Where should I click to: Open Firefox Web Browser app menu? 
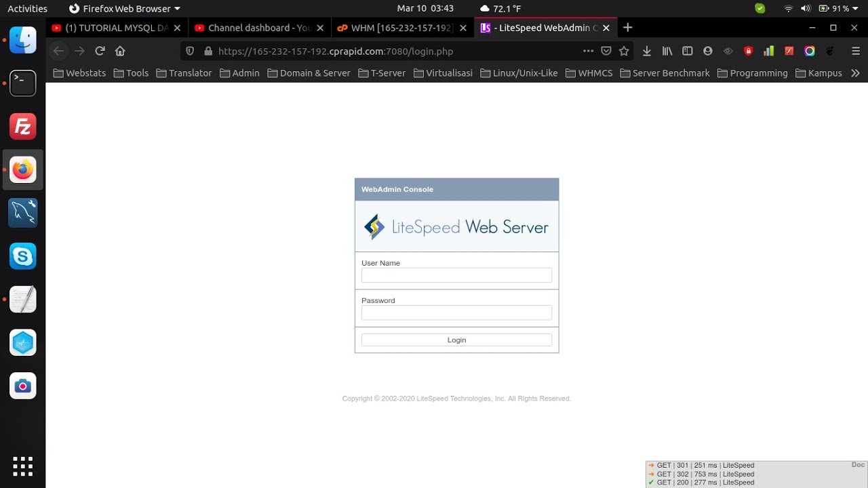pos(125,9)
